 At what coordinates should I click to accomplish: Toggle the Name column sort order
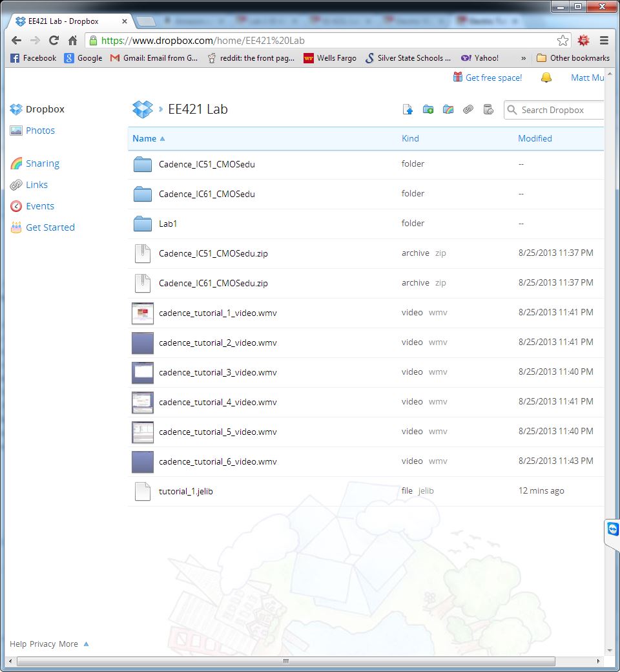pyautogui.click(x=143, y=138)
